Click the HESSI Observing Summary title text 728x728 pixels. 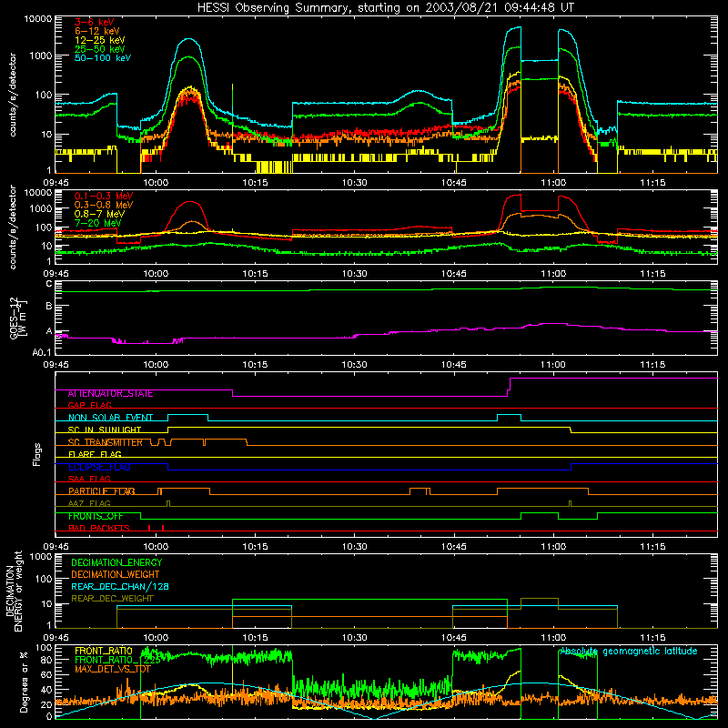tap(385, 8)
